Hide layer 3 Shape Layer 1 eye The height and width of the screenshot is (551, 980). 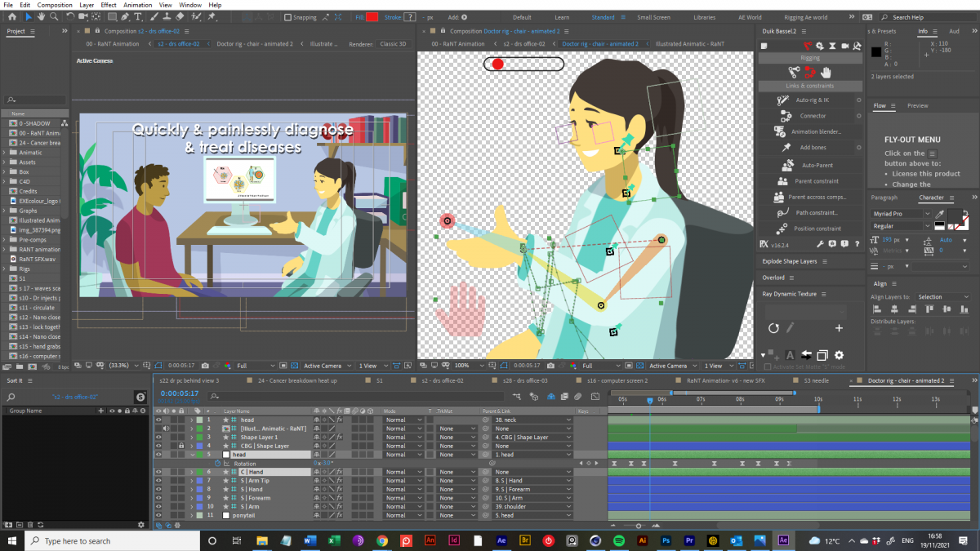point(159,438)
